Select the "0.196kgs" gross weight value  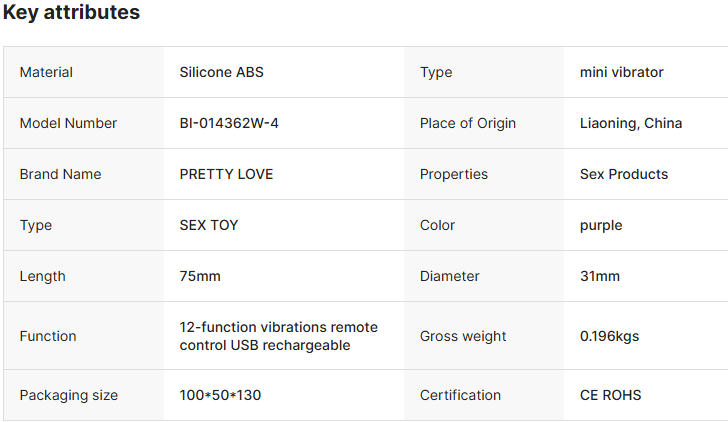point(609,336)
